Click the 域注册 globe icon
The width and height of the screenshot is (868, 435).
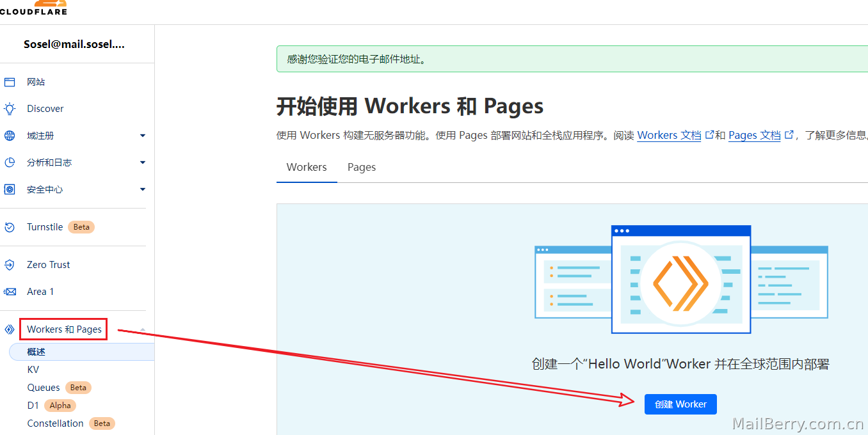coord(10,136)
